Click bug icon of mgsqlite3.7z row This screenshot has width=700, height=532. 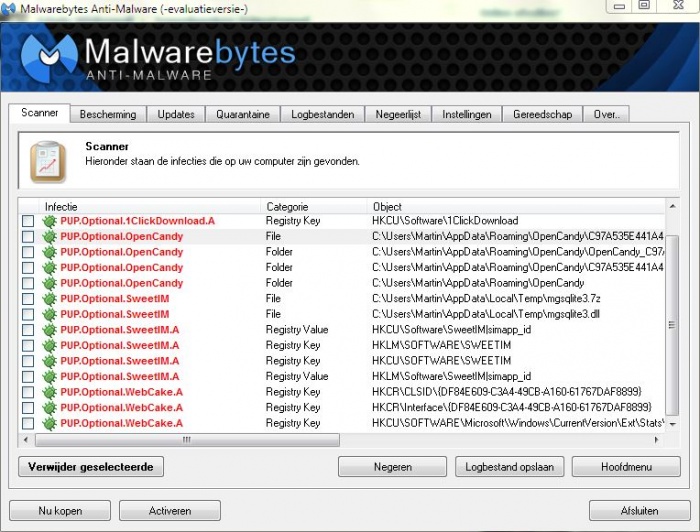coord(49,299)
